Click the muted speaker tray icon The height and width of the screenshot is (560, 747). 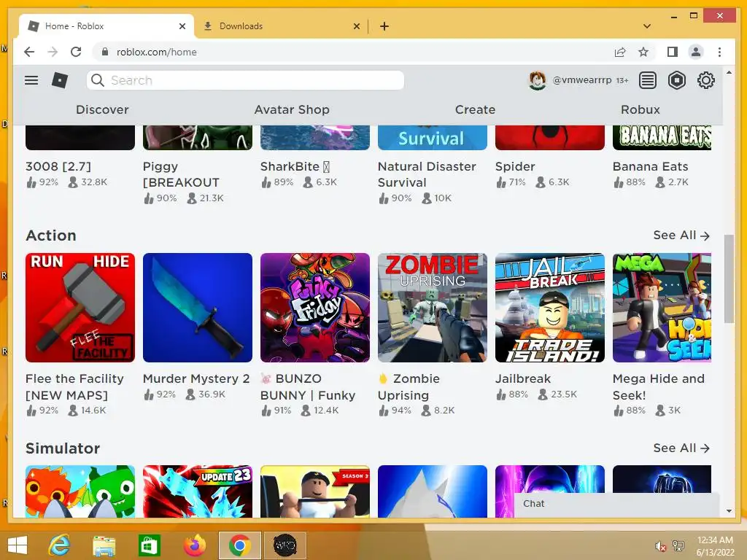660,546
